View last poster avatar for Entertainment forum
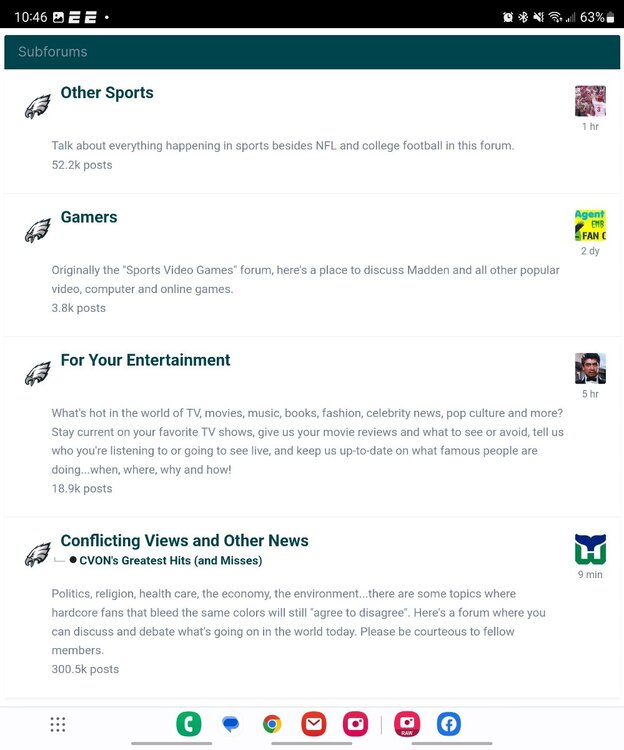This screenshot has width=624, height=750. point(590,368)
